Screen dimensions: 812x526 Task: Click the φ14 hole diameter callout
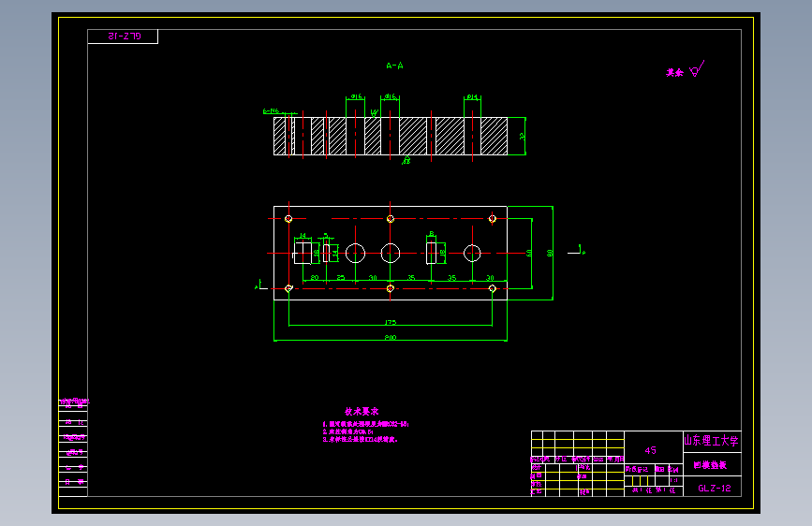pyautogui.click(x=472, y=96)
